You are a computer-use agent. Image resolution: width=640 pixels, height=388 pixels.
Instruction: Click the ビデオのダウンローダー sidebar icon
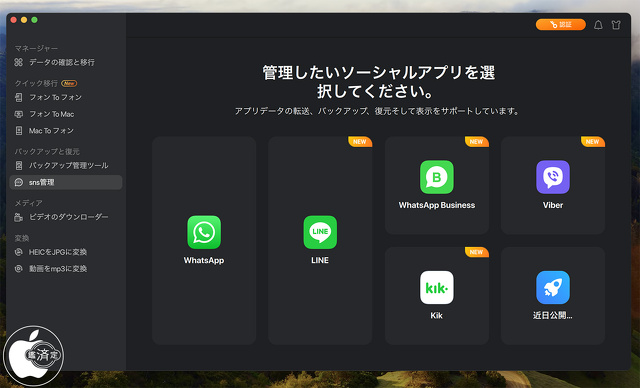click(x=19, y=217)
